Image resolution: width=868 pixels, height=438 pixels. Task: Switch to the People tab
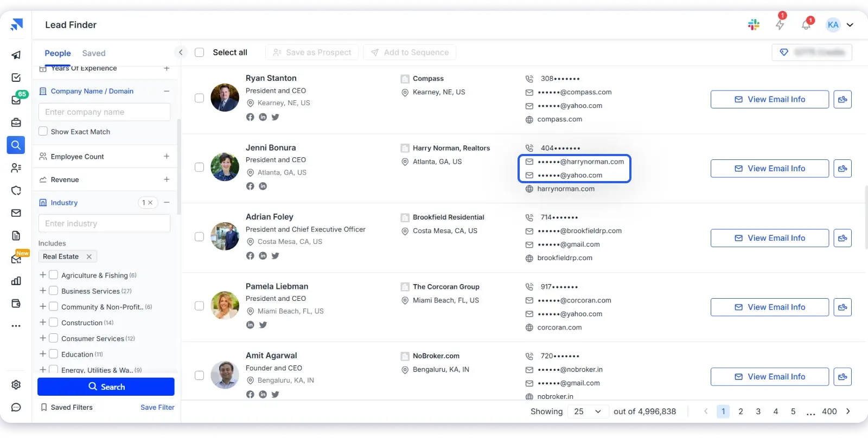[58, 53]
